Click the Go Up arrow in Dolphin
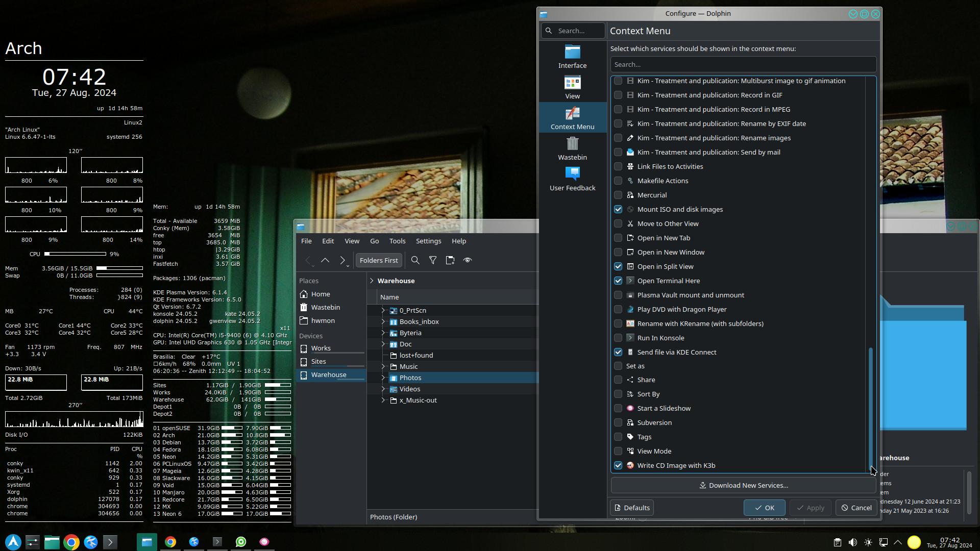 (325, 260)
